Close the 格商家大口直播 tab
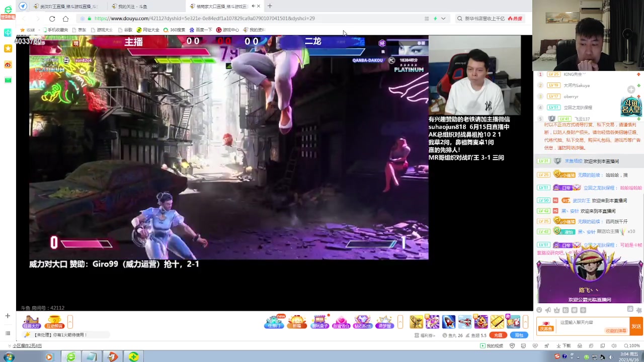The width and height of the screenshot is (644, 362). (x=258, y=6)
